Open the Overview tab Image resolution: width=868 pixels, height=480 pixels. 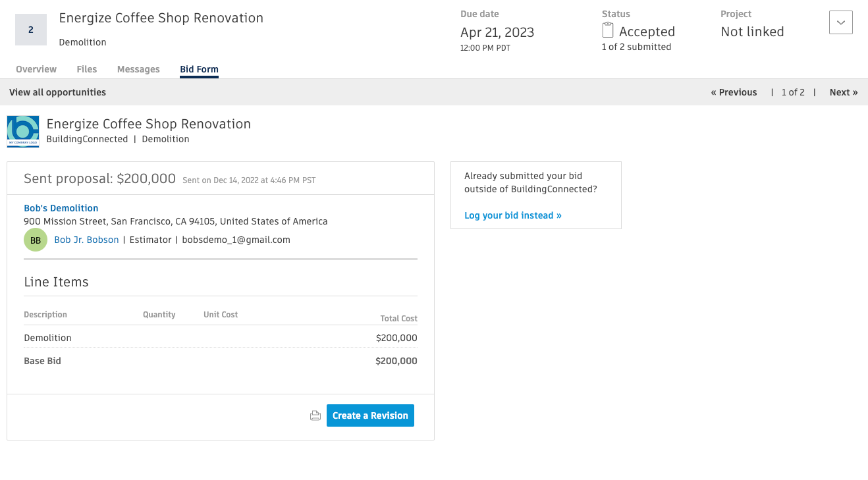tap(36, 69)
